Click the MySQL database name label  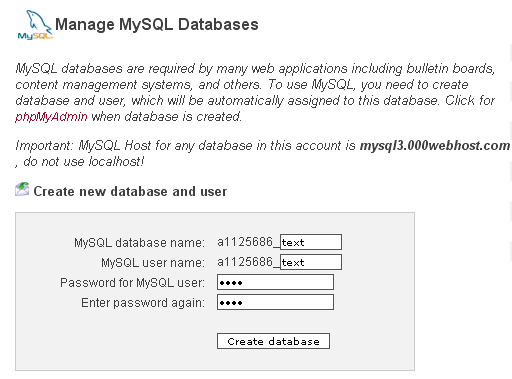point(139,243)
